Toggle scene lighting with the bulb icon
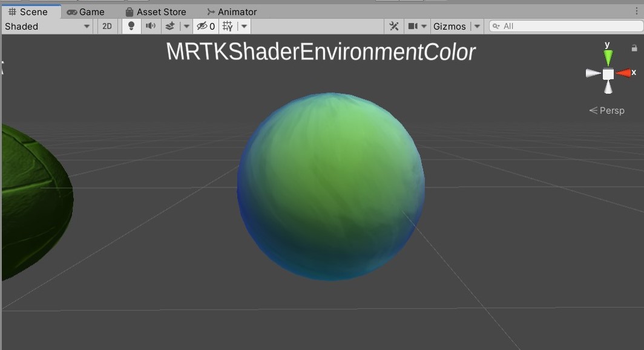The height and width of the screenshot is (350, 644). tap(131, 26)
